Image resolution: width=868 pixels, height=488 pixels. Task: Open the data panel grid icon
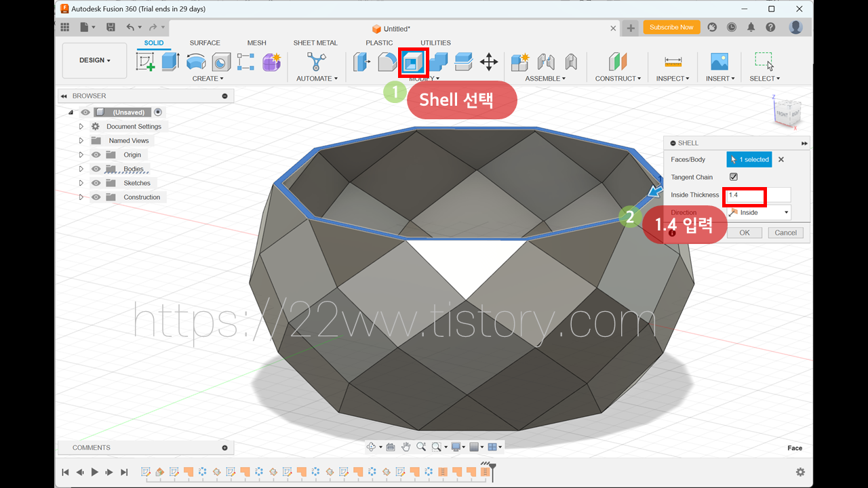pyautogui.click(x=65, y=27)
